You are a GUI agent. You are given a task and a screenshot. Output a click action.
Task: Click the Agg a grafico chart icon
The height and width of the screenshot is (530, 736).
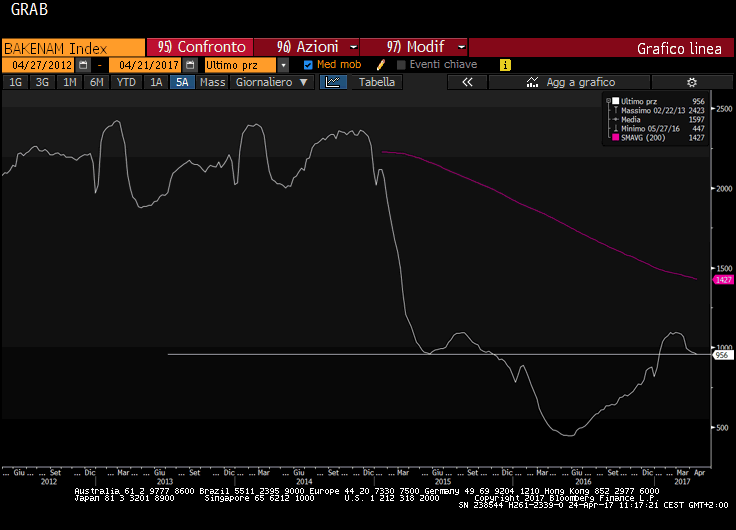point(532,82)
